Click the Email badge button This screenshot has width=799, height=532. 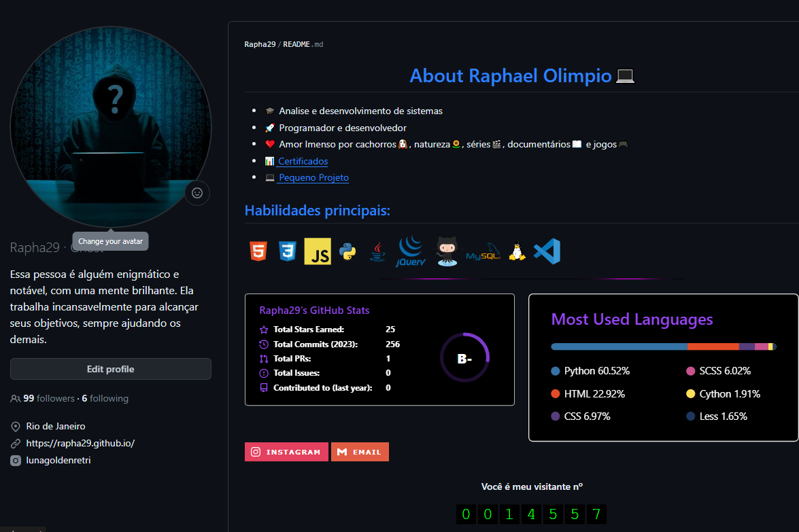click(360, 452)
